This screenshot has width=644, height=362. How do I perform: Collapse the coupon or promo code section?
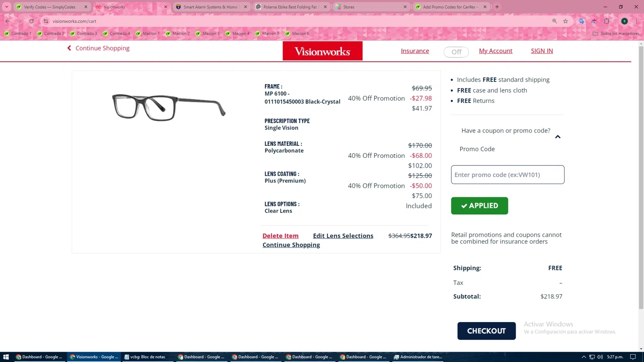pos(558,137)
